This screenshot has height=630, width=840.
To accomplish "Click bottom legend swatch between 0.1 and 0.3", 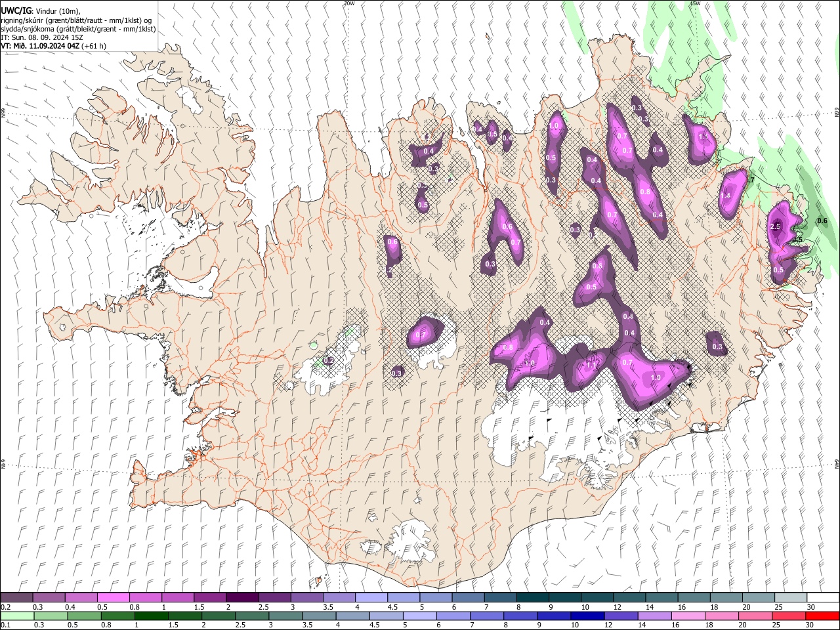I will [x=16, y=616].
